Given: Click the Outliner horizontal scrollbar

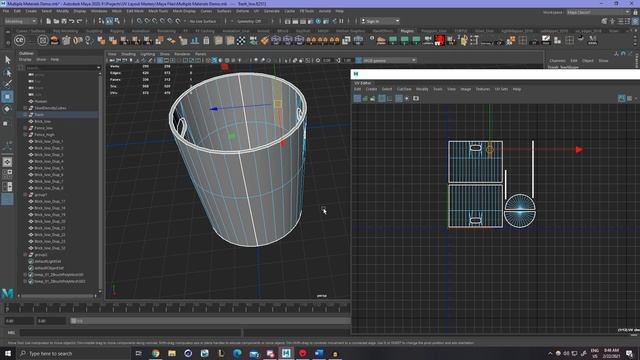Looking at the screenshot, I should (x=58, y=296).
